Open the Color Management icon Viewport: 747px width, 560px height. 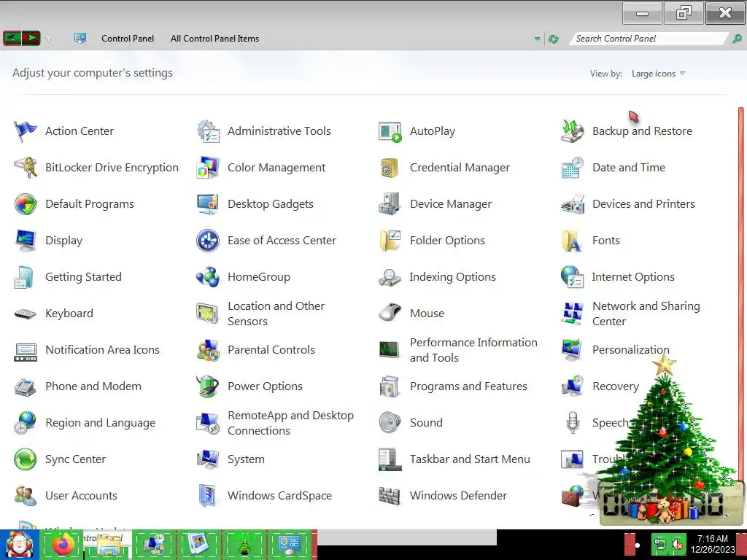[x=208, y=168]
